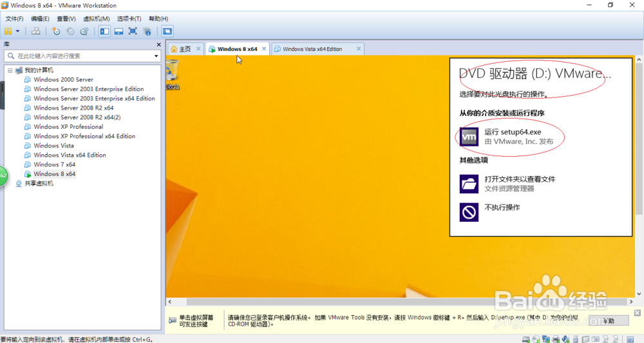Open the library search dropdown arrow
The height and width of the screenshot is (343, 644).
click(x=156, y=56)
